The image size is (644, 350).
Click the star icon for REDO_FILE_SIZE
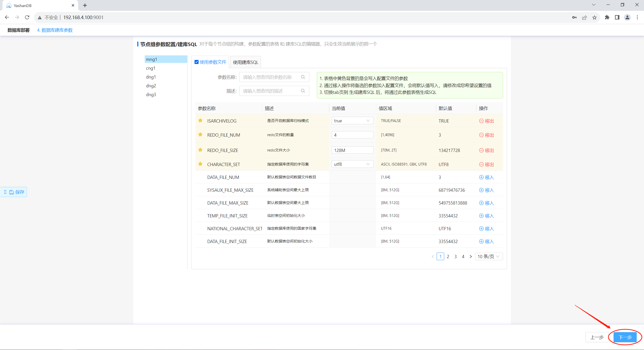click(200, 150)
